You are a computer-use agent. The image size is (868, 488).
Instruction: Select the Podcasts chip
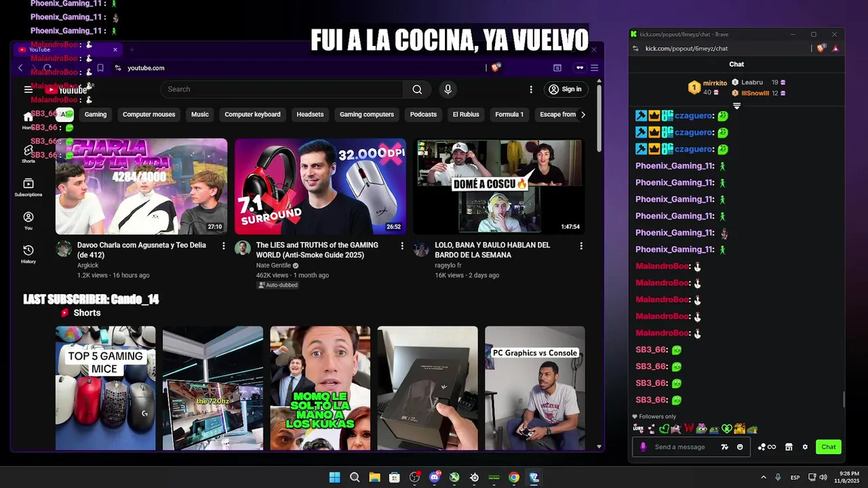tap(423, 115)
